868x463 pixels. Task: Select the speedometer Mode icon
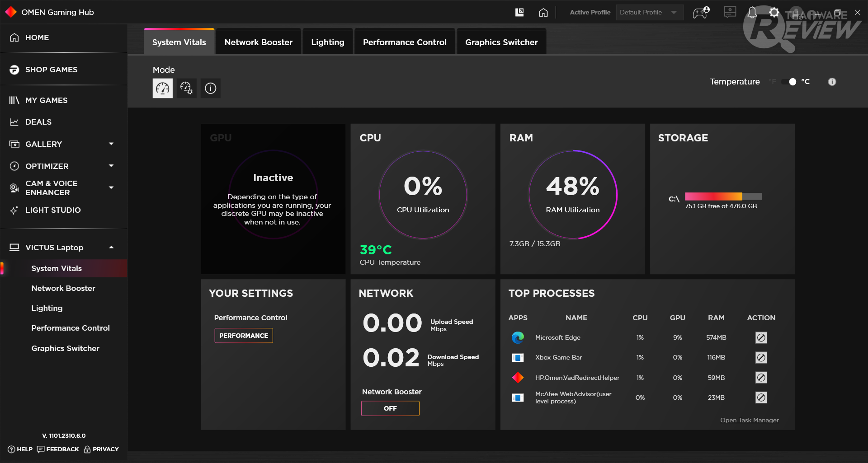[163, 88]
